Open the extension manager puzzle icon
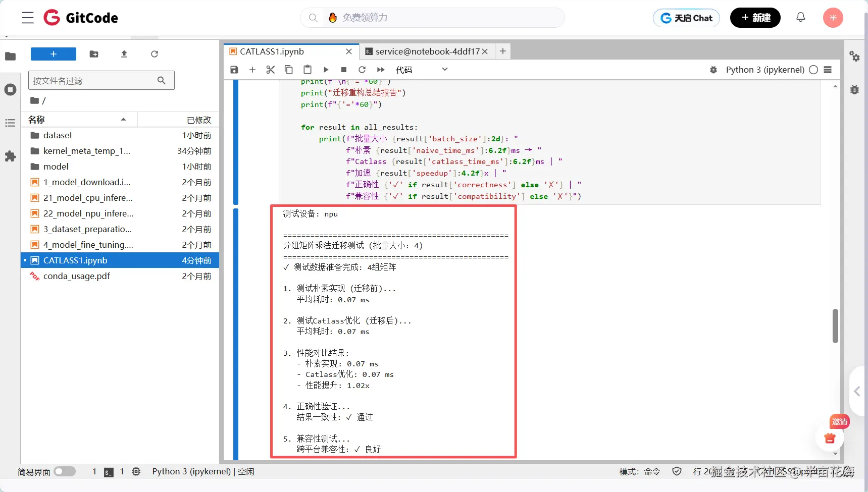868x492 pixels. (10, 156)
